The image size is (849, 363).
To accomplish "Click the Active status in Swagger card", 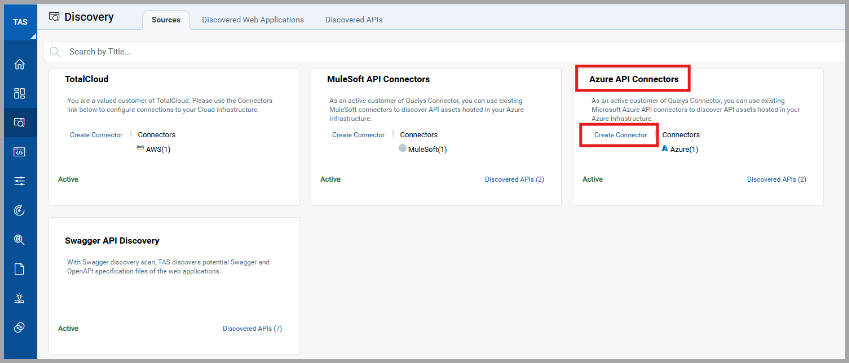I will 68,328.
